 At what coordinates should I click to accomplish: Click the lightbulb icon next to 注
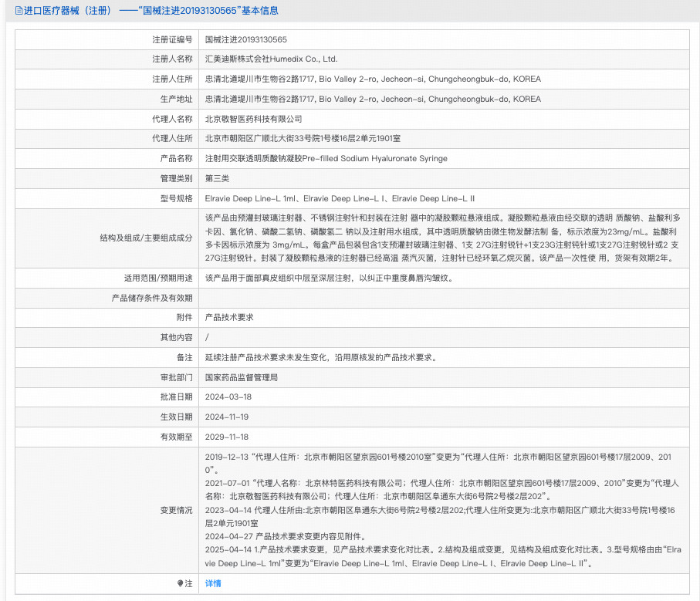click(x=181, y=583)
